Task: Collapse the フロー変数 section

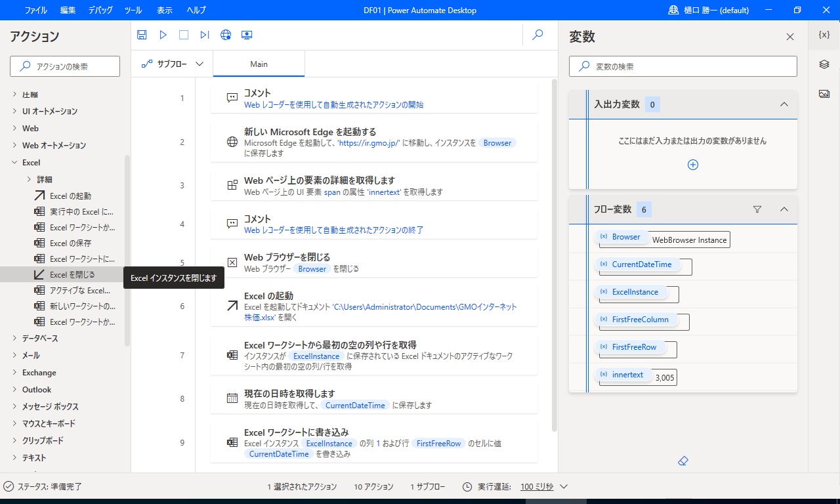Action: click(x=784, y=209)
